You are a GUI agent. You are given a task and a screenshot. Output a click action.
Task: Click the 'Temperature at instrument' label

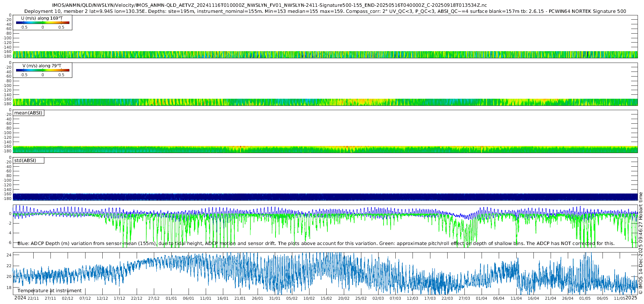coord(49,291)
